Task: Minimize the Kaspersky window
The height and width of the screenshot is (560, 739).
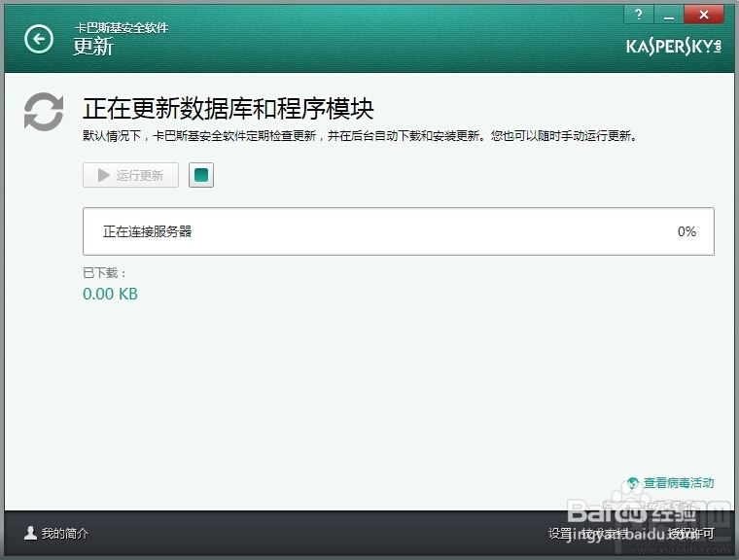Action: coord(668,15)
